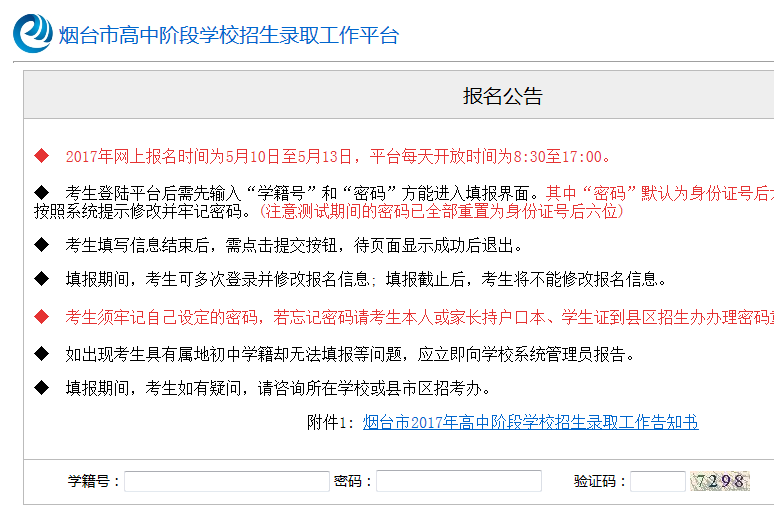Click the diamond beside 填报期间，考生如有疑问
The height and width of the screenshot is (510, 774).
[x=41, y=387]
